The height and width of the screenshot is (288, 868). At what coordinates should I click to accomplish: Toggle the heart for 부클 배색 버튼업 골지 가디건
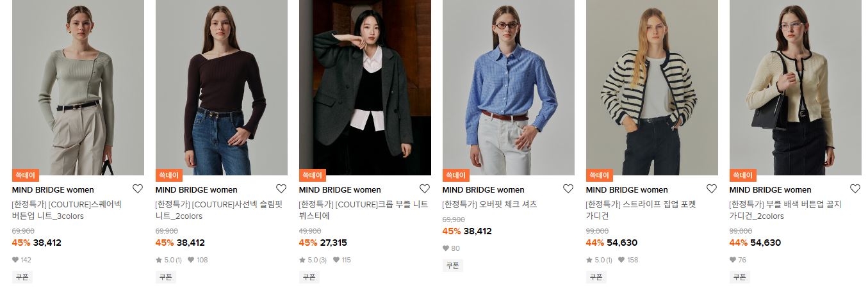click(x=855, y=189)
